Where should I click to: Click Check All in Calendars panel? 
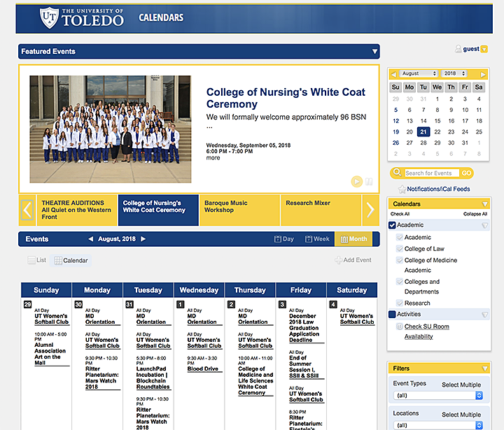pyautogui.click(x=400, y=214)
